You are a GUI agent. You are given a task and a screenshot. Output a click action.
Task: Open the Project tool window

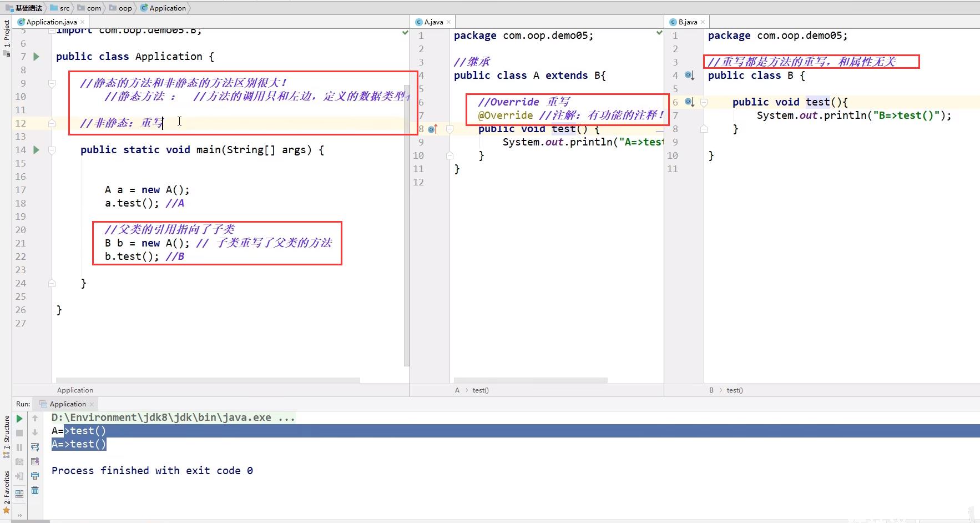pyautogui.click(x=7, y=38)
